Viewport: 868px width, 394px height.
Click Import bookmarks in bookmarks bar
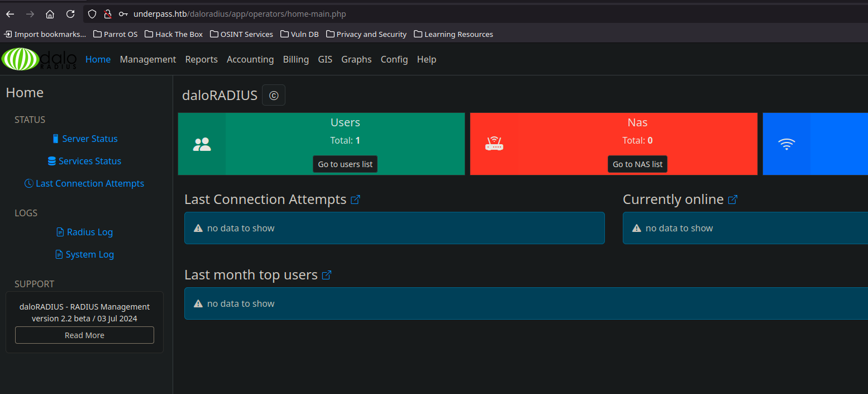pos(45,34)
